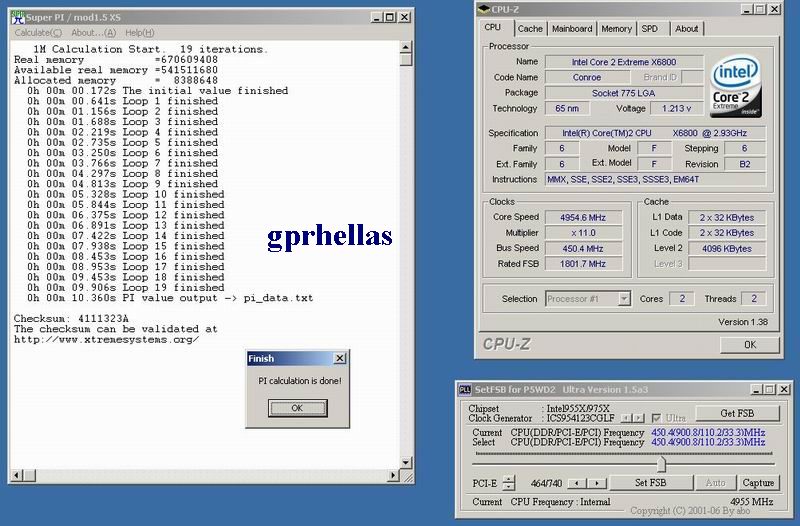Click the Multiplier value x 11.0
The image size is (800, 526).
(583, 233)
